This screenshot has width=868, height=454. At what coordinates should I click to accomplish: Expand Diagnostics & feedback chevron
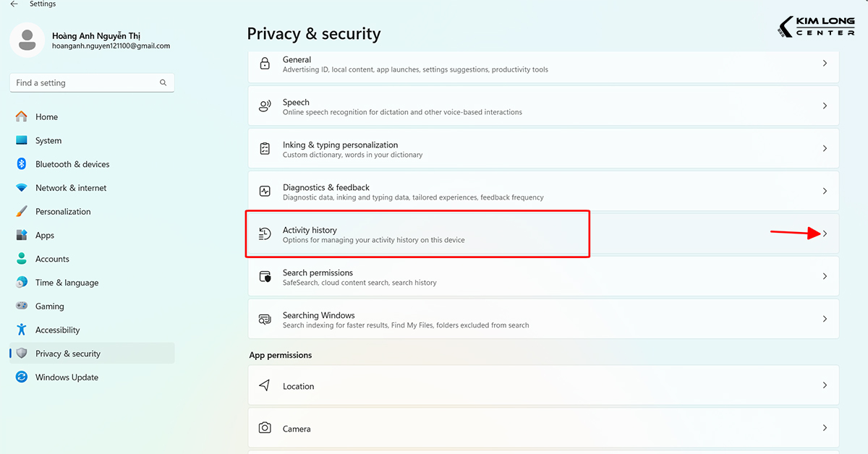tap(825, 192)
